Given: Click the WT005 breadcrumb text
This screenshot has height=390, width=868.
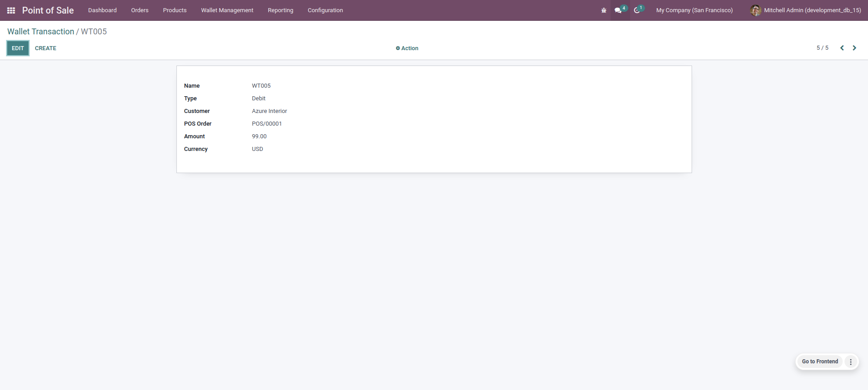Looking at the screenshot, I should [94, 32].
